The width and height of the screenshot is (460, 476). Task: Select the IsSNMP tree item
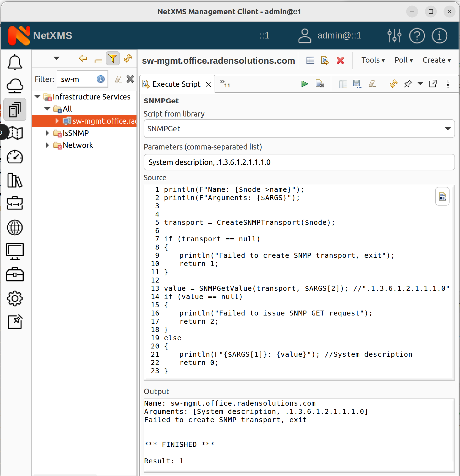point(76,133)
